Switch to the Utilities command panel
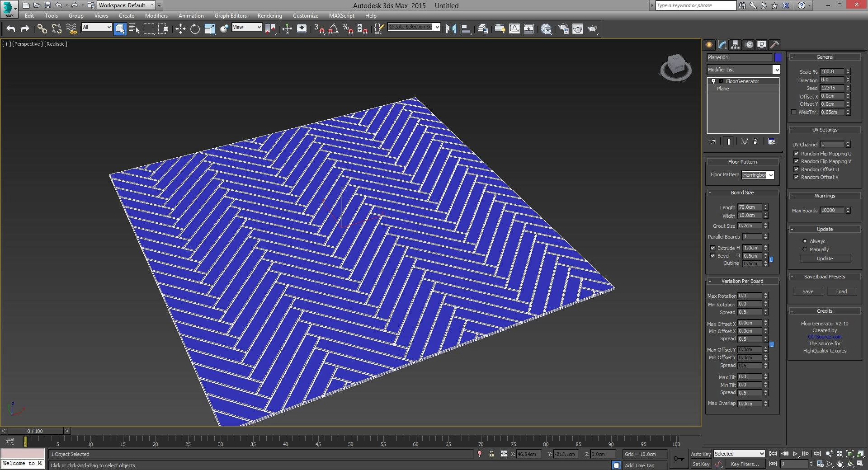 coord(775,44)
